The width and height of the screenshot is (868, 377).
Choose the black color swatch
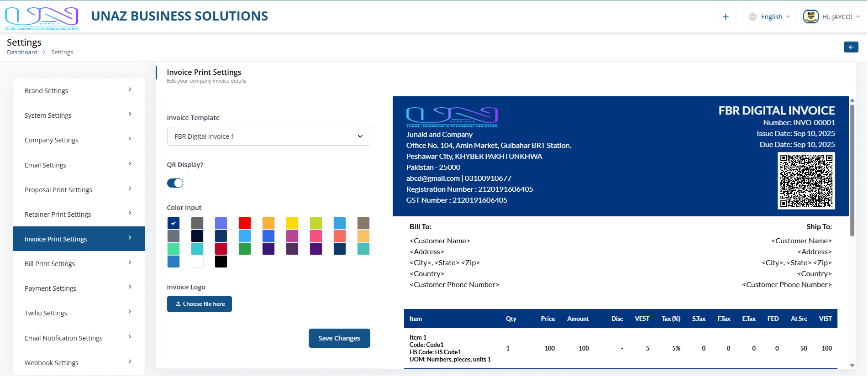[221, 262]
